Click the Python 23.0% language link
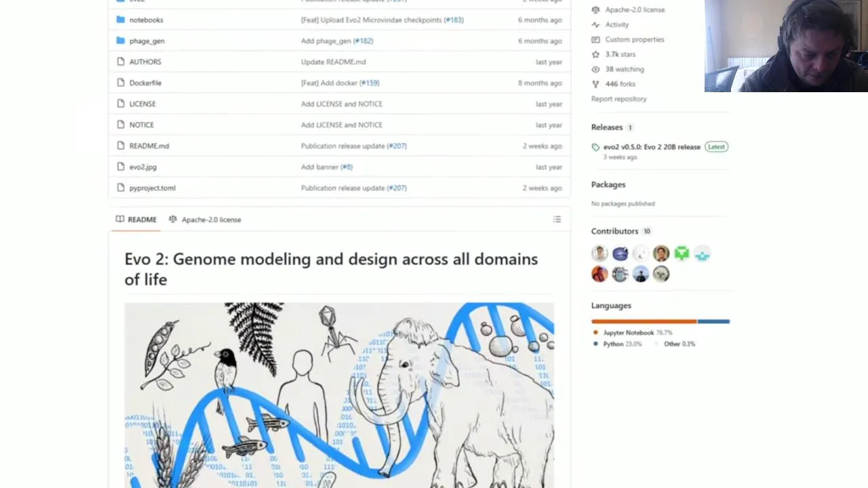The height and width of the screenshot is (488, 868). [622, 344]
